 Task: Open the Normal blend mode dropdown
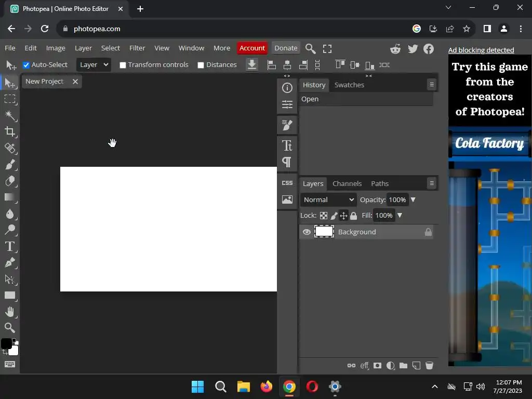tap(328, 200)
